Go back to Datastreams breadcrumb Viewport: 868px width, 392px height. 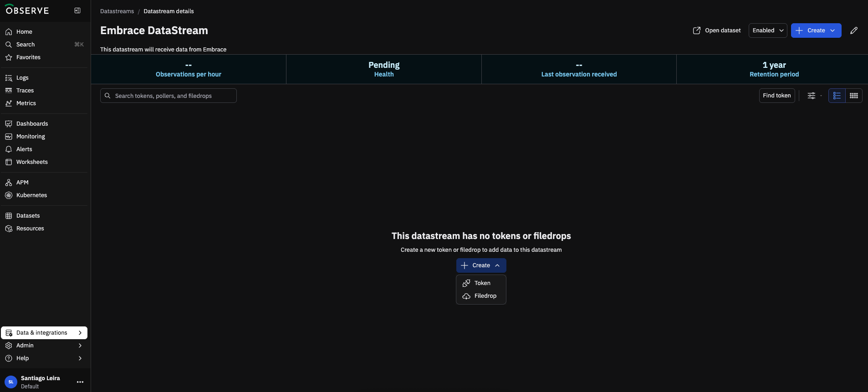click(x=117, y=11)
